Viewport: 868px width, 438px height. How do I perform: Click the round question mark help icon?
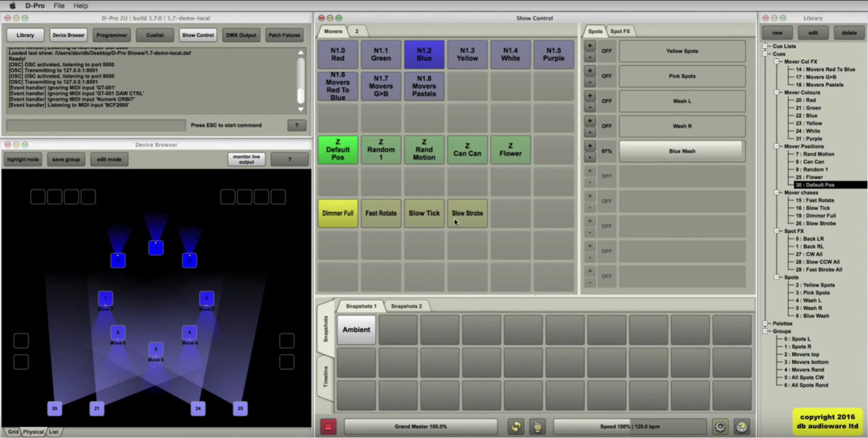(x=741, y=427)
